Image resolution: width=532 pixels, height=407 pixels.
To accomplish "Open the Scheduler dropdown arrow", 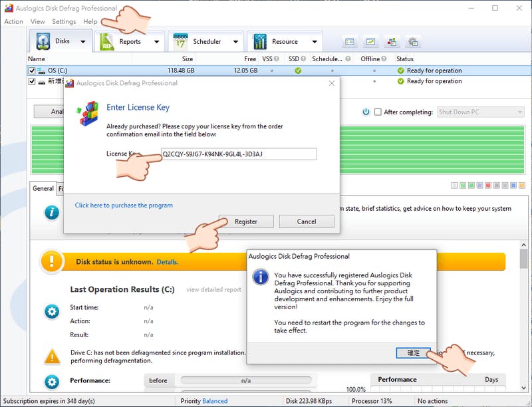I will [x=235, y=42].
